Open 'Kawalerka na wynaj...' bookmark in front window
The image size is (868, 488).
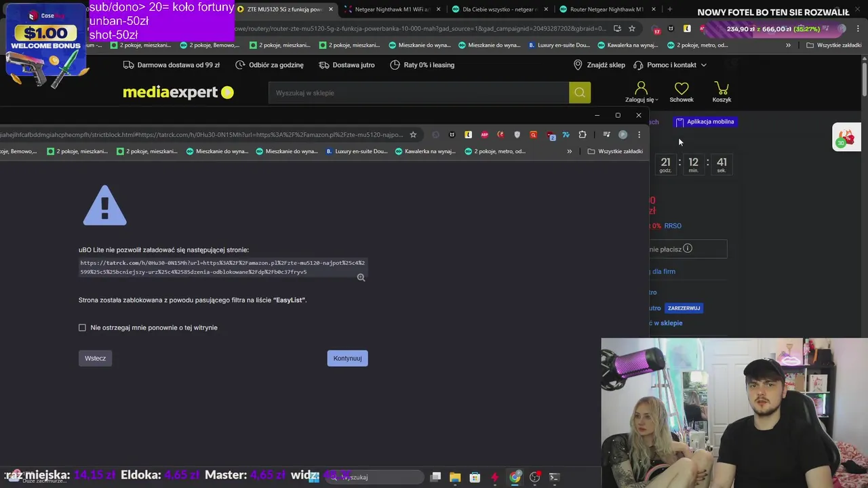point(425,151)
